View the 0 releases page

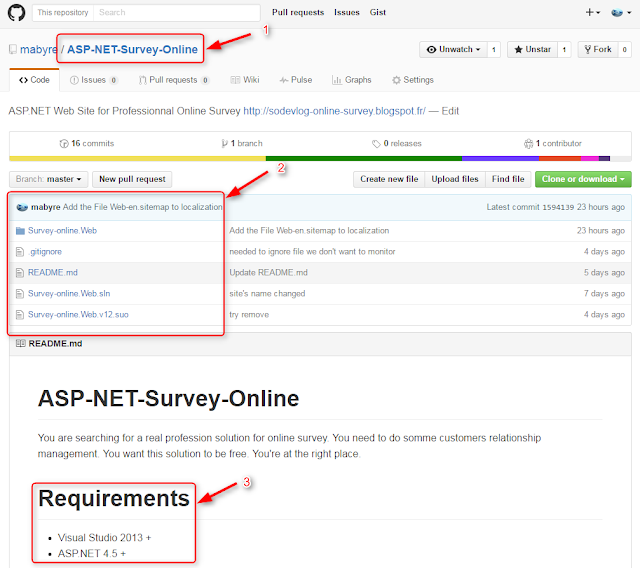(x=396, y=144)
